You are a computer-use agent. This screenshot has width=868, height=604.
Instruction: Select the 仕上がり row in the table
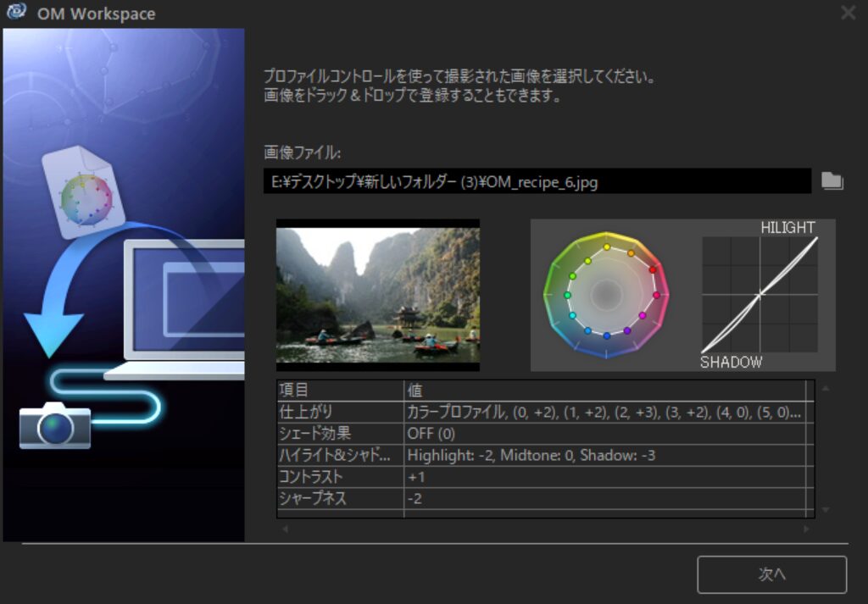coord(541,412)
